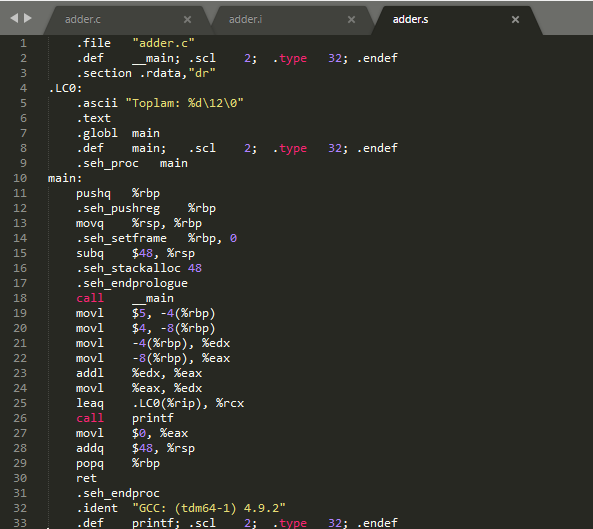The width and height of the screenshot is (593, 529).
Task: Click leaq instruction on line 25
Action: point(90,403)
